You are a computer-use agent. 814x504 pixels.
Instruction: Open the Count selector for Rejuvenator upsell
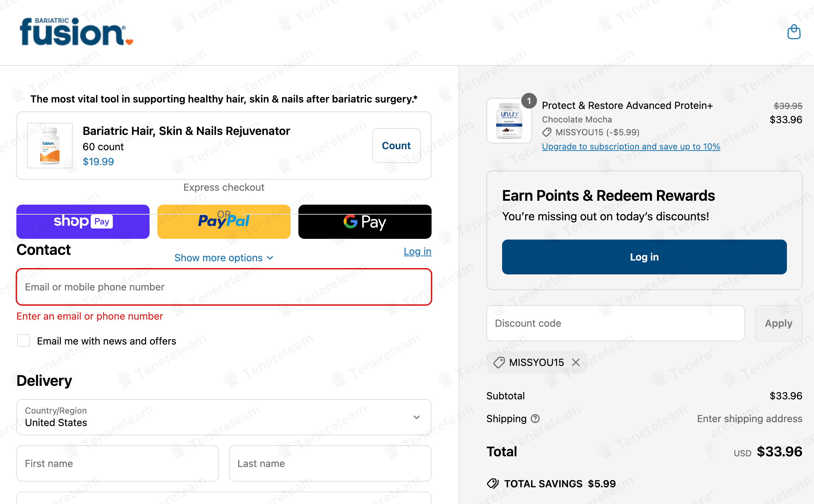coord(396,146)
